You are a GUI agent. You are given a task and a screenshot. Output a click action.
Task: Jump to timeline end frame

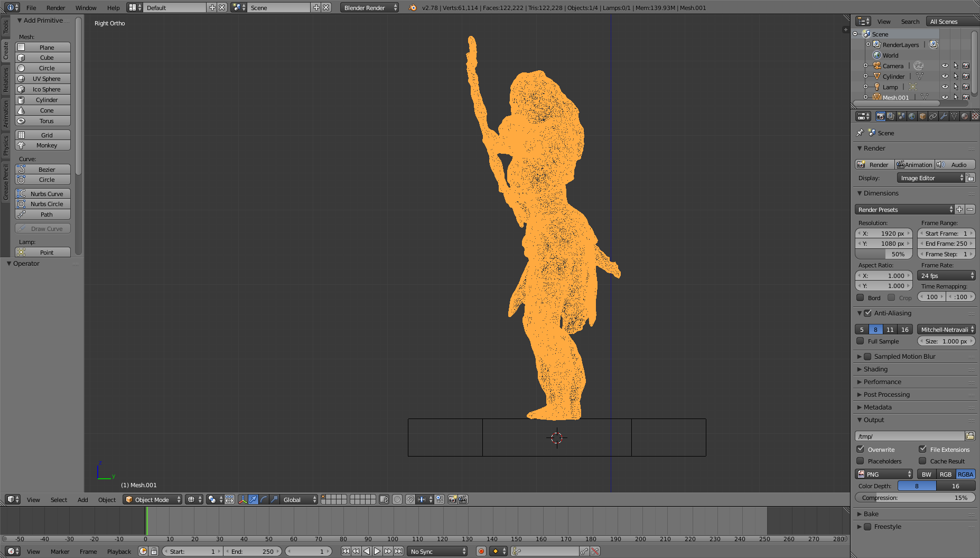click(x=399, y=551)
